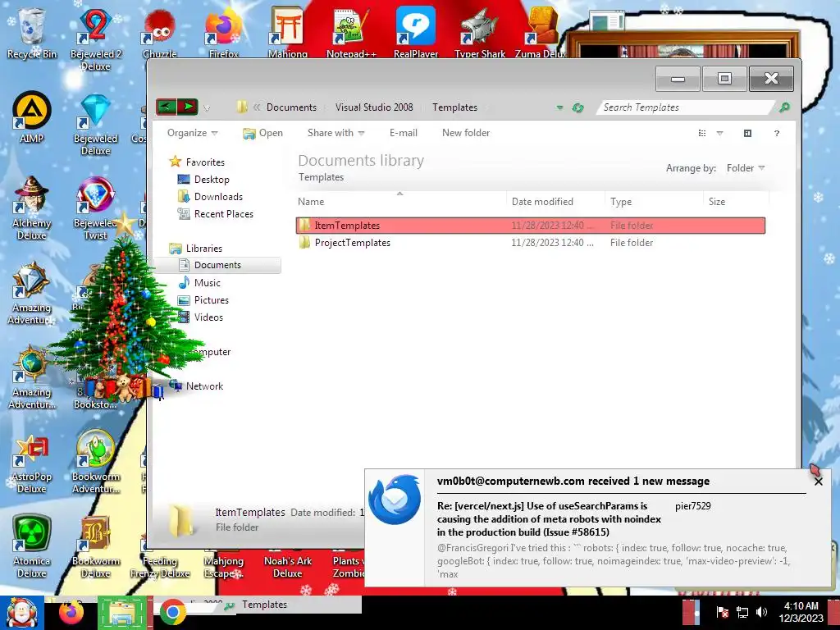The height and width of the screenshot is (630, 840).
Task: Sort by the Name column header
Action: 399,202
